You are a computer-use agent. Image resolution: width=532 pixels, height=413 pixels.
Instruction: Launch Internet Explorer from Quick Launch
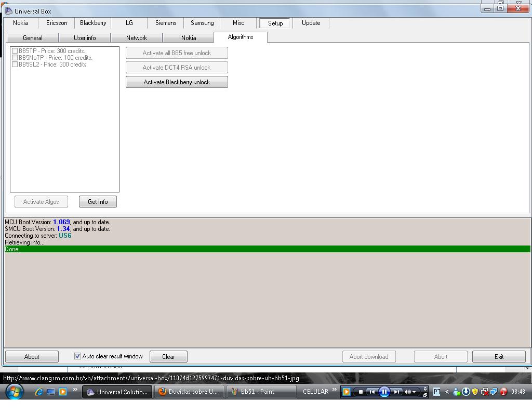[x=39, y=392]
